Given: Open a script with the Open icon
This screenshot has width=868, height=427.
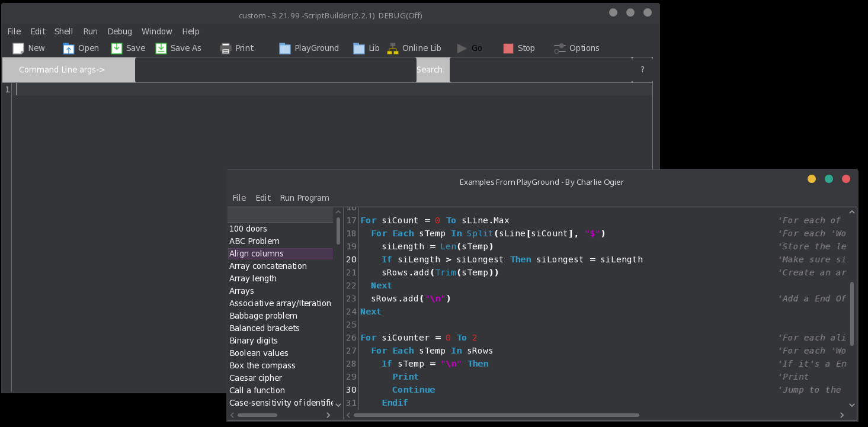Looking at the screenshot, I should click(x=69, y=49).
